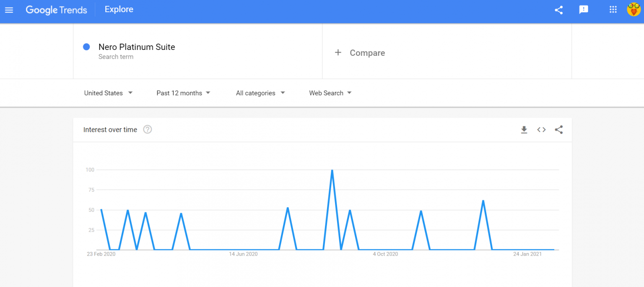The height and width of the screenshot is (287, 644).
Task: Open the hamburger main menu
Action: [9, 10]
